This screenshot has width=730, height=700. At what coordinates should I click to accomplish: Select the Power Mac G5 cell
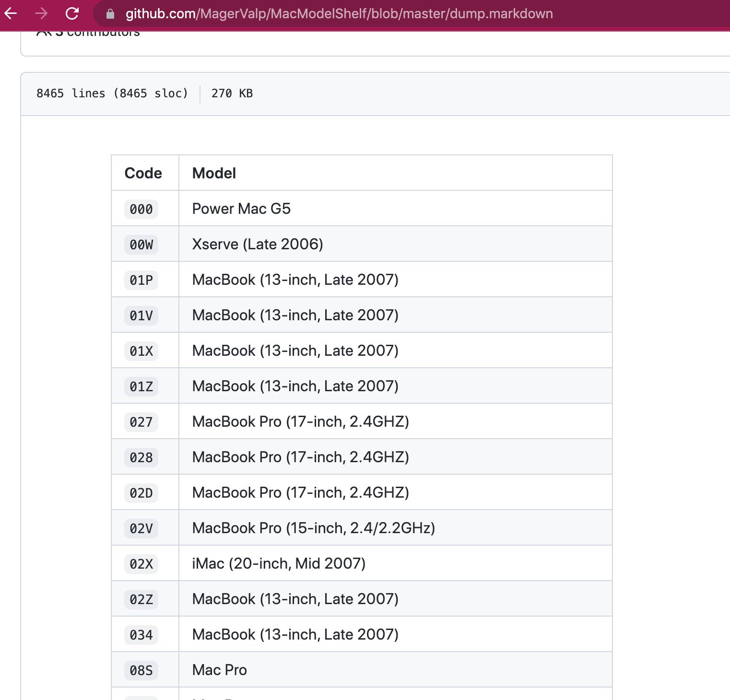click(395, 209)
